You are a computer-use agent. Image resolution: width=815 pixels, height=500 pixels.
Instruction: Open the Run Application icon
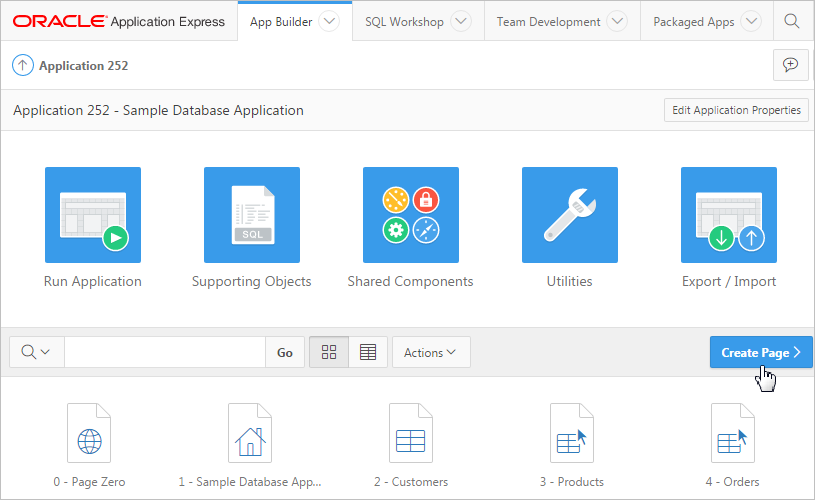click(x=93, y=215)
